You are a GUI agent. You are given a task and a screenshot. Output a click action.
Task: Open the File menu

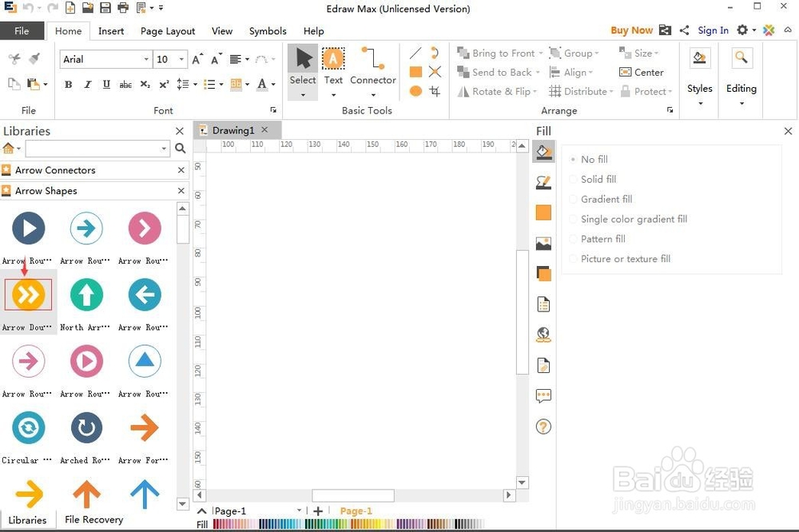point(22,31)
